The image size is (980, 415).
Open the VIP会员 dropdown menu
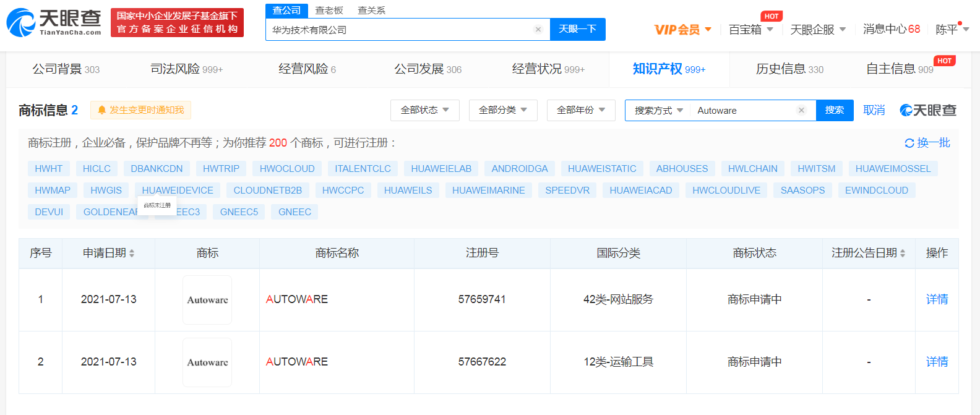(683, 30)
